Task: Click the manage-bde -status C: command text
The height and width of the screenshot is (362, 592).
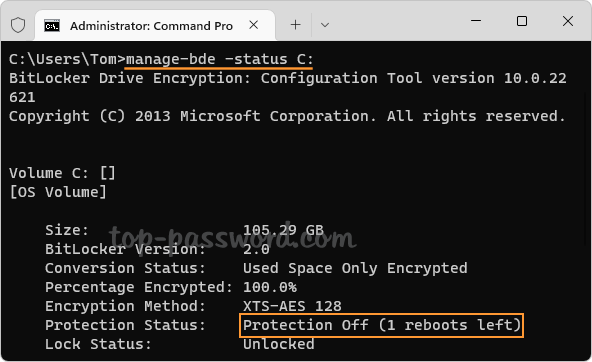Action: coord(219,59)
